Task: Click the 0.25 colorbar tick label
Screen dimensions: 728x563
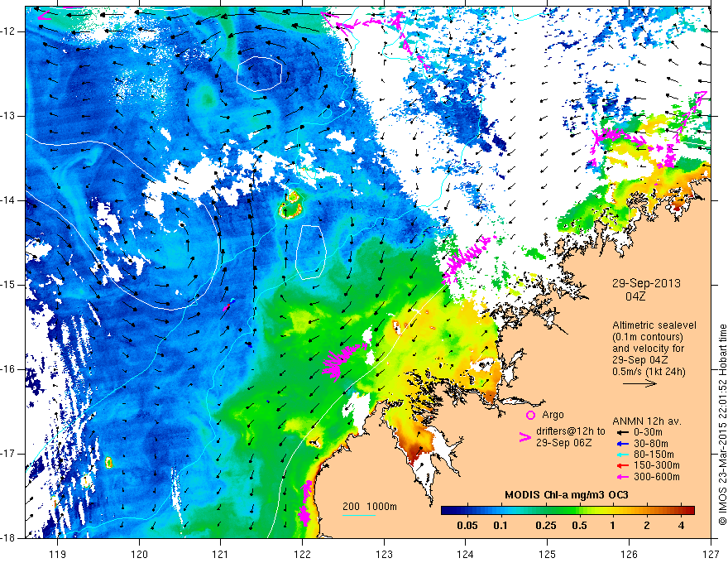Action: click(545, 526)
